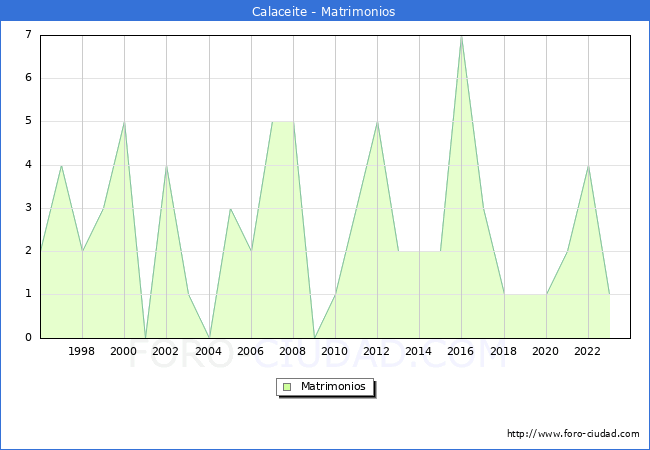
Task: Click y-axis value label 0
Action: [28, 337]
